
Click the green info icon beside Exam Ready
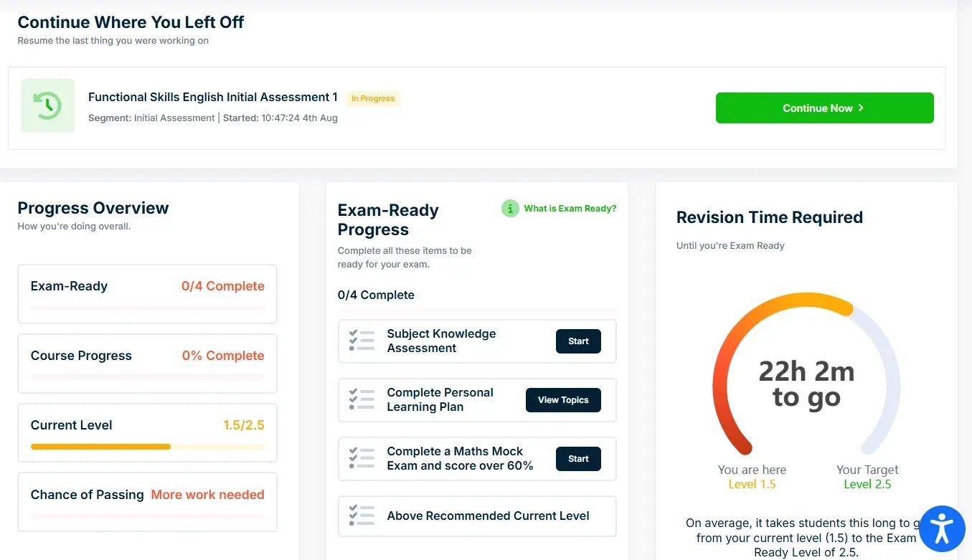click(x=510, y=209)
